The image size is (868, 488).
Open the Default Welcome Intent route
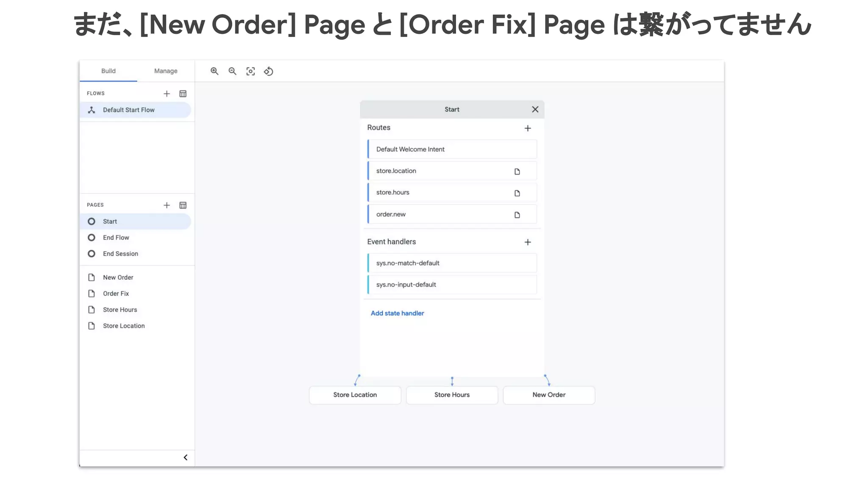452,149
